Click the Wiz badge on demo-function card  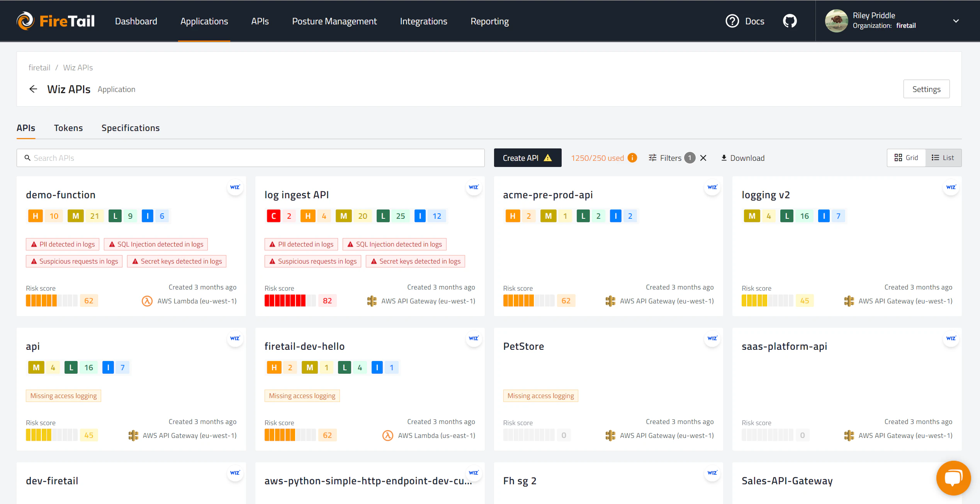[235, 187]
